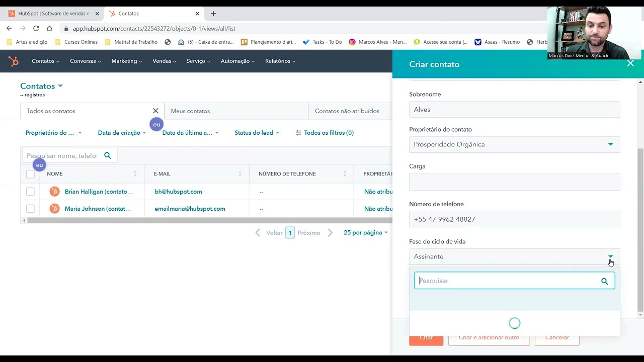The width and height of the screenshot is (644, 362).
Task: Sort by E-MAIL column arrows
Action: coord(239,173)
